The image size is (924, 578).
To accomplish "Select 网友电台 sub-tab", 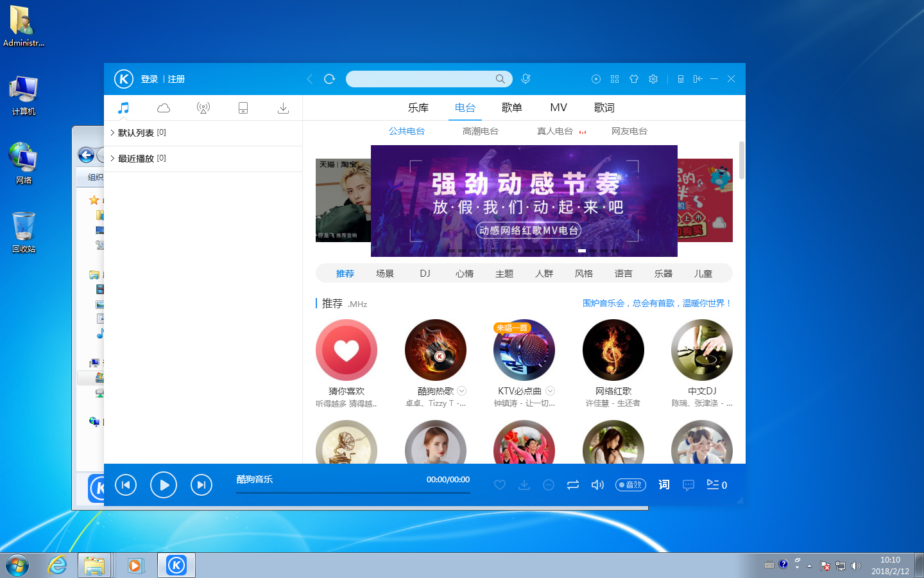I will [x=629, y=131].
